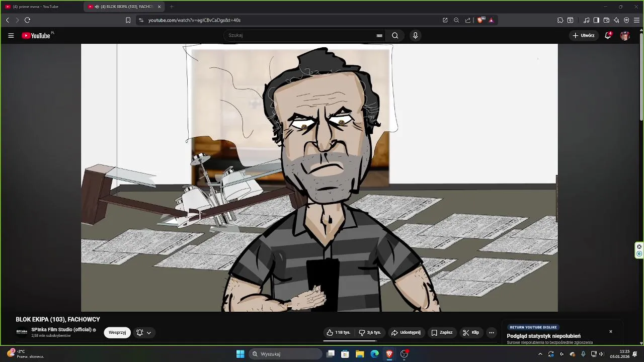Open the Brave VPN shield icon
Screen dimensions: 644x362
(x=626, y=20)
